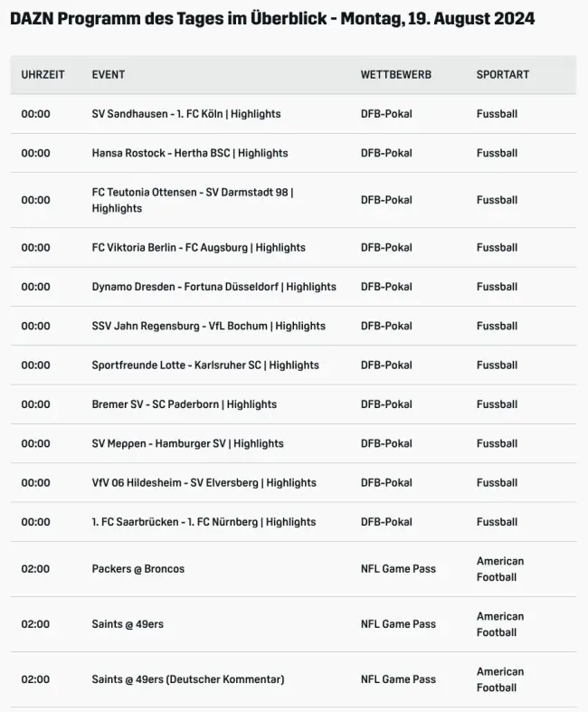This screenshot has width=588, height=712.
Task: Open SSV Jahn Regensburg - VfL Bochum highlights
Action: (x=209, y=326)
